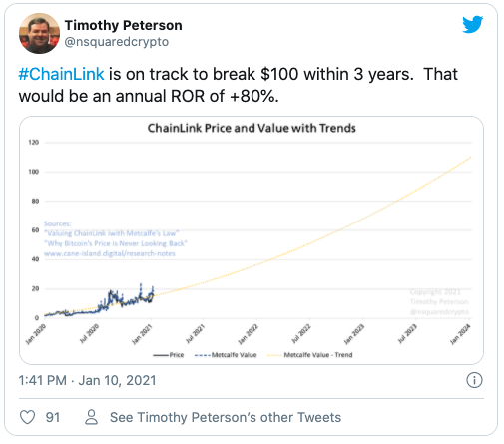Open Timothy Peterson's profile picture
The height and width of the screenshot is (444, 504).
pos(39,33)
